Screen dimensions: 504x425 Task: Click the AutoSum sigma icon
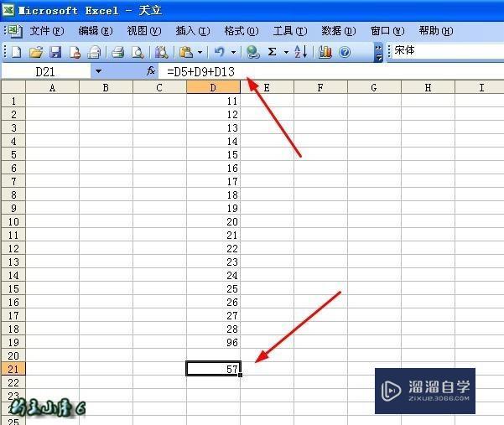tap(273, 52)
